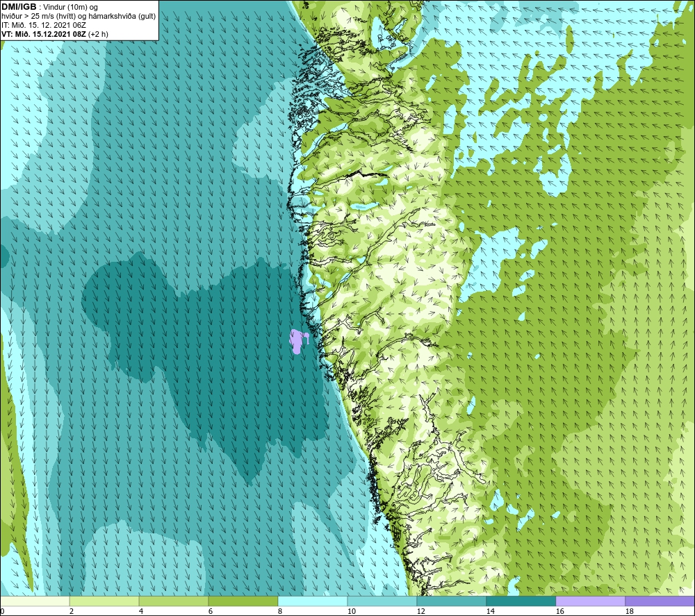The image size is (695, 616).
Task: Click the scale label '16'
Action: (559, 611)
